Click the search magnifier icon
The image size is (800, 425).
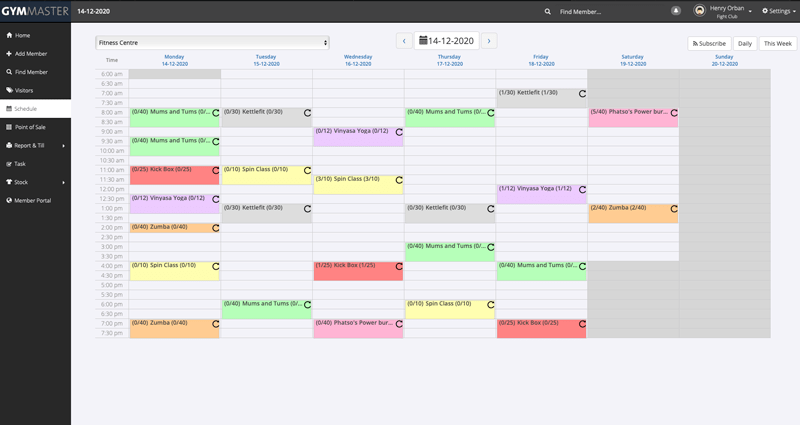[547, 11]
